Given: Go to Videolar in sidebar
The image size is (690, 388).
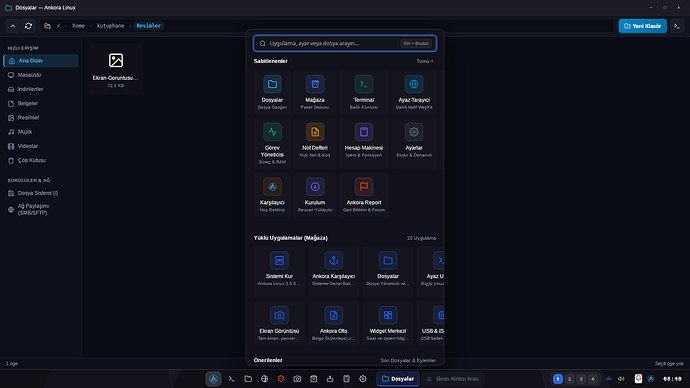Looking at the screenshot, I should click(x=41, y=146).
